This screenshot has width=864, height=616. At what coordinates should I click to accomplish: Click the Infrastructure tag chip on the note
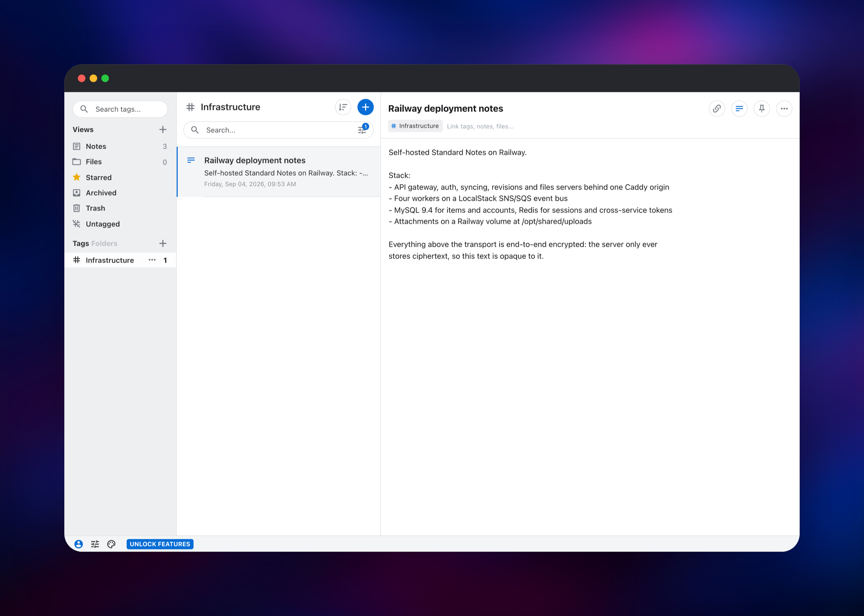(x=415, y=126)
